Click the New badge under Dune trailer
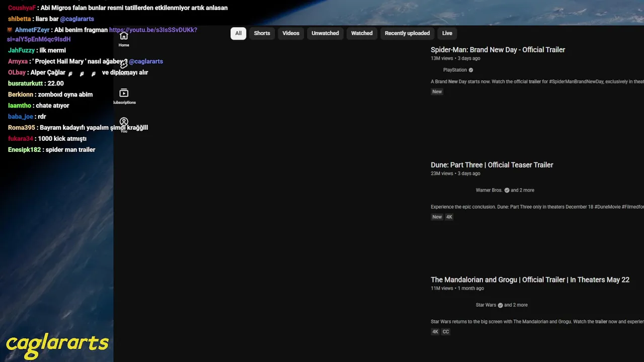644x362 pixels. point(437,217)
